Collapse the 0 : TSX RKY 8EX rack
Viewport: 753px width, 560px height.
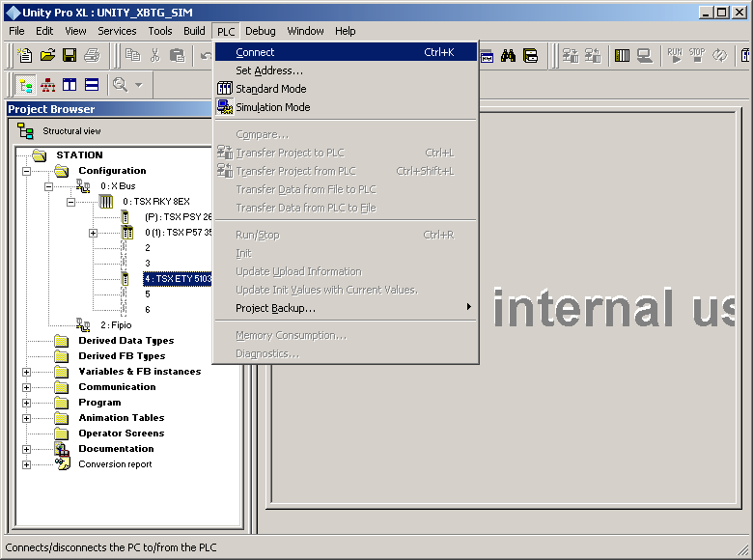click(x=70, y=202)
